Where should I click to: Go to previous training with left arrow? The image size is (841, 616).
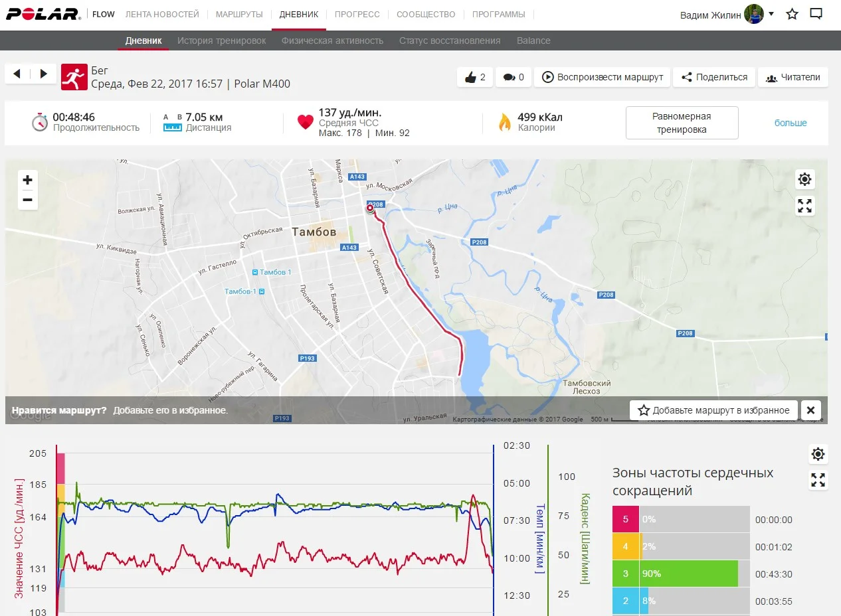17,74
